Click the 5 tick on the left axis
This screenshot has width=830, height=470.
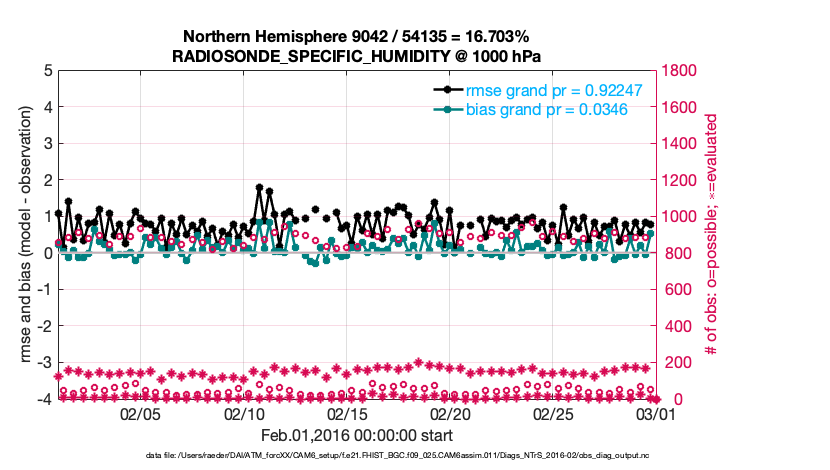[48, 71]
